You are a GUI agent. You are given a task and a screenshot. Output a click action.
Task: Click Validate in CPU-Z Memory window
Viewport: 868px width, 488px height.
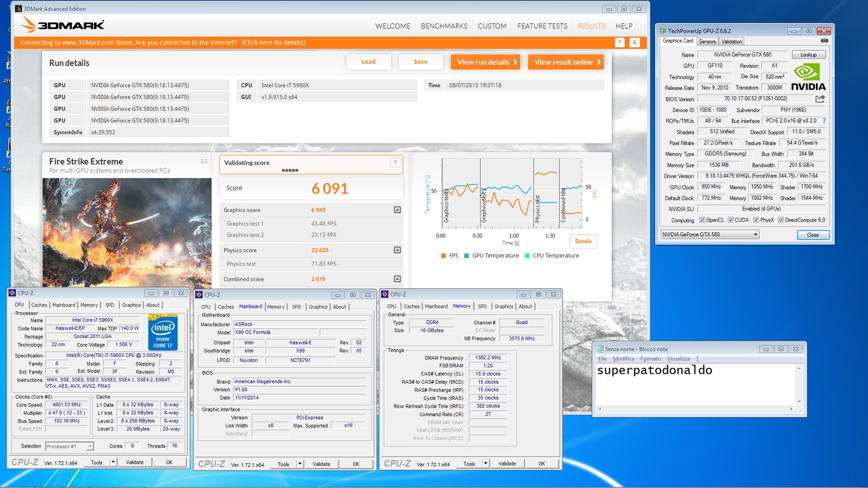(507, 464)
